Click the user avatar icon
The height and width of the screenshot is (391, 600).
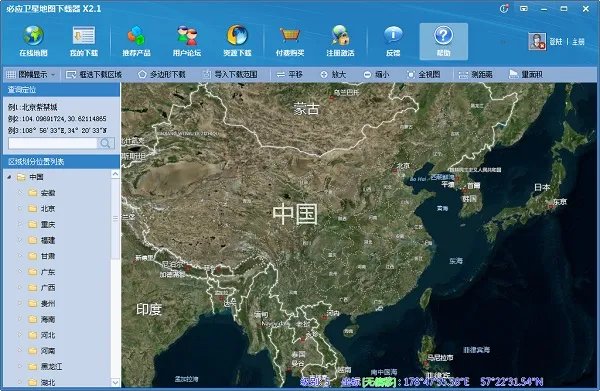pyautogui.click(x=537, y=41)
